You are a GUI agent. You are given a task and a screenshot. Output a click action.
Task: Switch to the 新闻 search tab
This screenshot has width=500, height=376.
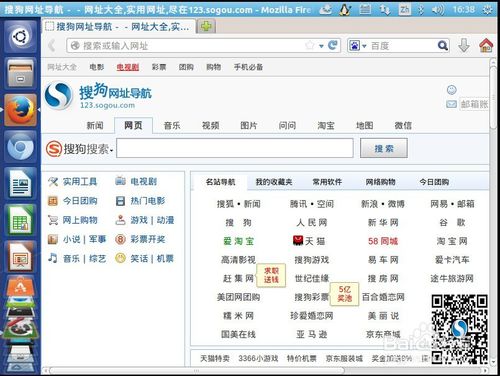pos(95,125)
